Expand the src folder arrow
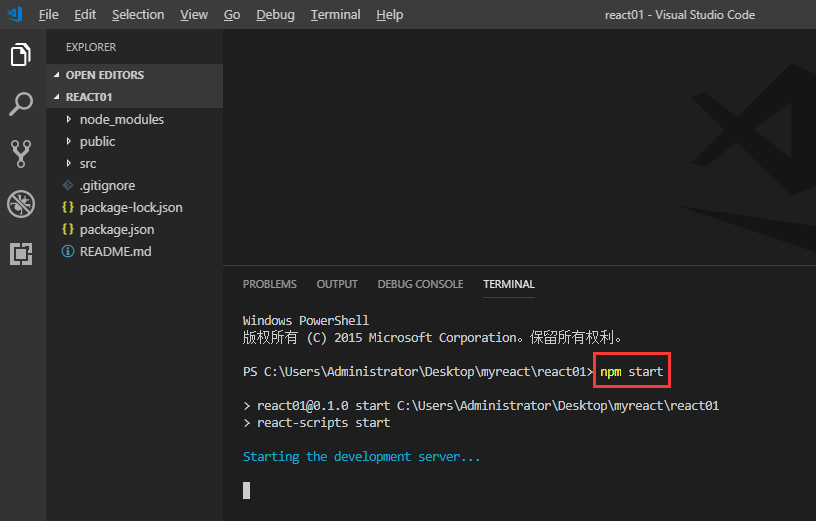This screenshot has width=816, height=521. click(x=69, y=163)
